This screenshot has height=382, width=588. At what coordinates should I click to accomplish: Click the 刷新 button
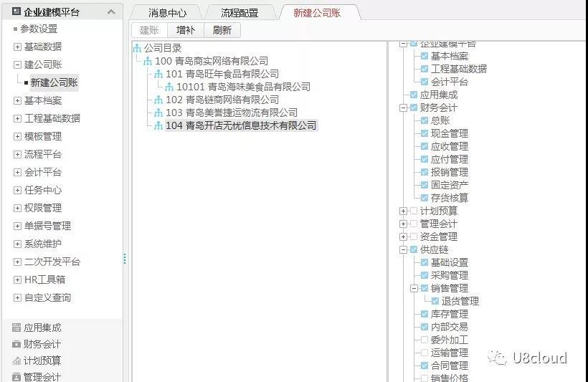pyautogui.click(x=222, y=30)
